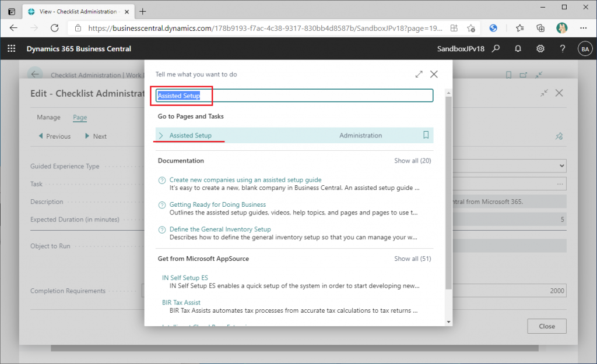
Task: Close the Checklist Administration browser tab
Action: [127, 12]
